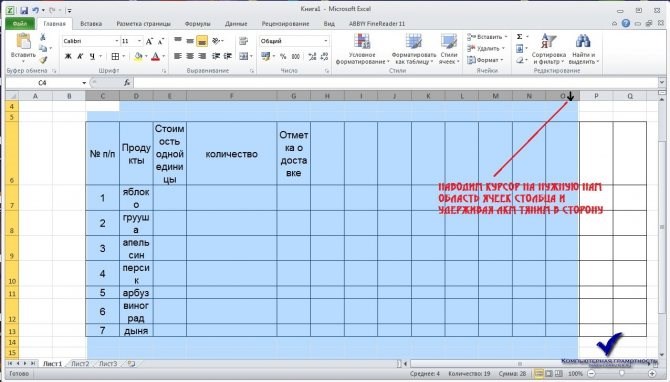This screenshot has width=670, height=382.
Task: Open Cell Styles (Стили ячеек) gallery
Action: click(x=449, y=49)
